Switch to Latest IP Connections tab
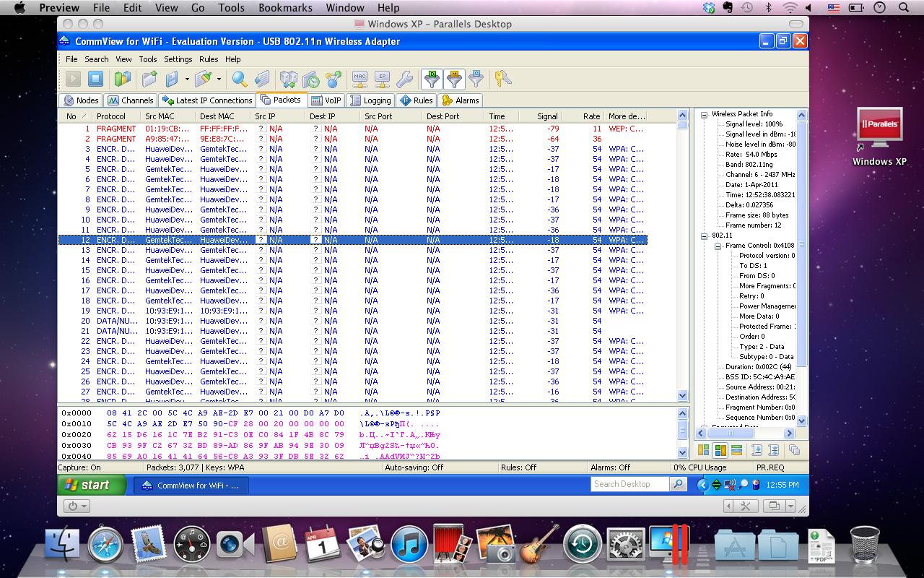The height and width of the screenshot is (578, 924). tap(207, 100)
